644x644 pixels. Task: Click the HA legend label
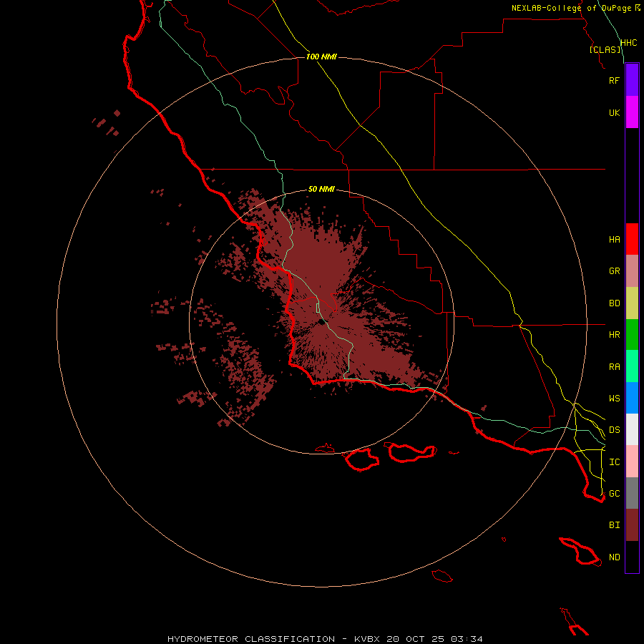[614, 240]
